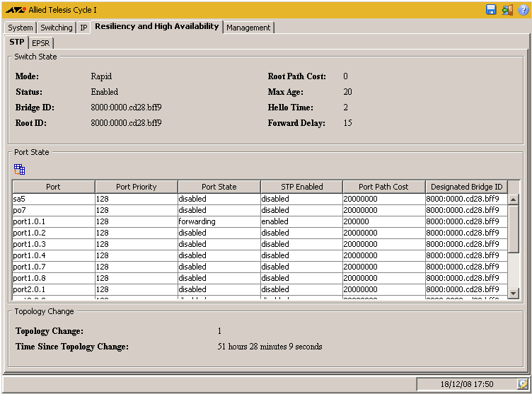Switch to the EPSR sub-tab

click(41, 43)
